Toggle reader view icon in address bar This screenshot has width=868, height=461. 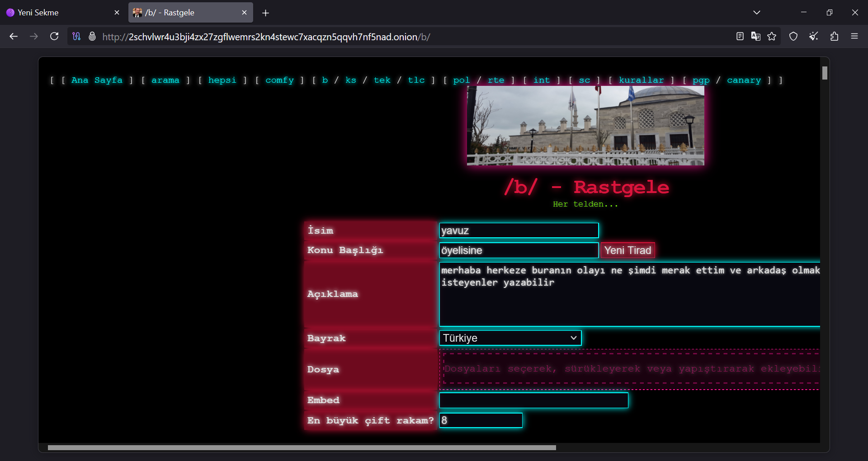click(740, 37)
